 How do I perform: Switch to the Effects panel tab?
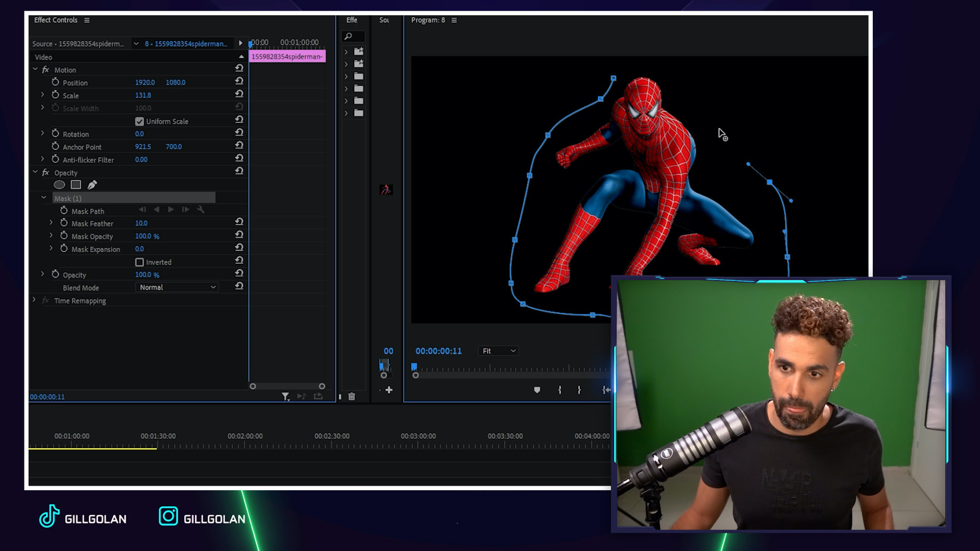click(x=352, y=20)
